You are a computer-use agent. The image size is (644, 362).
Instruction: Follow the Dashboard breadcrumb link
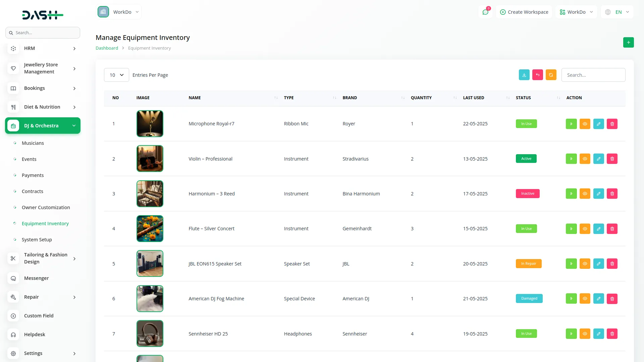[107, 48]
